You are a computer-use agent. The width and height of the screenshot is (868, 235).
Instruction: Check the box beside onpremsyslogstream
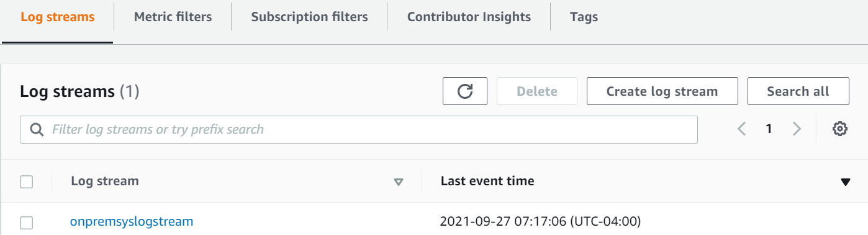coord(26,222)
